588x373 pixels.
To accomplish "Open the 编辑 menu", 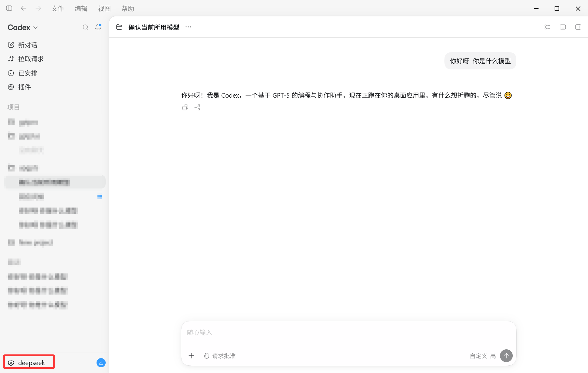I will [x=81, y=8].
